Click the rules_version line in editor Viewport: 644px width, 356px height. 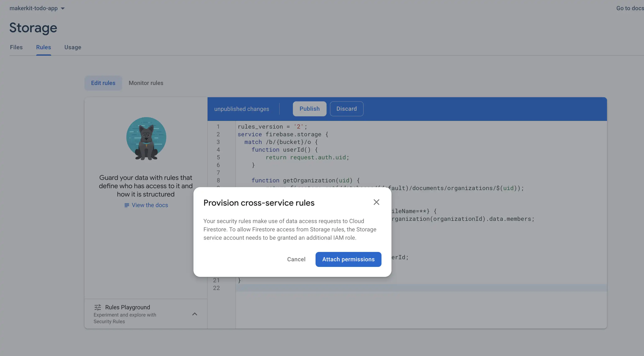[272, 126]
